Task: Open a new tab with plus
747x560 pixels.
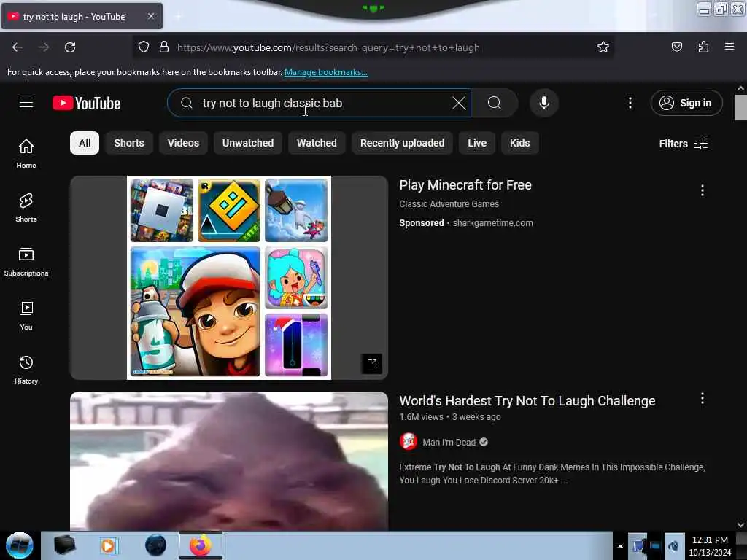Action: [x=178, y=17]
